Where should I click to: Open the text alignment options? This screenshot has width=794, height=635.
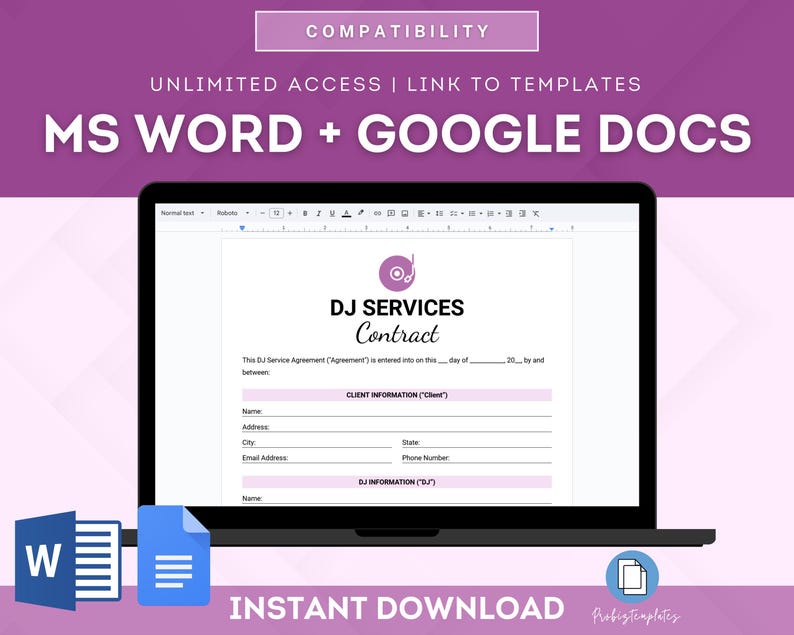[x=423, y=213]
